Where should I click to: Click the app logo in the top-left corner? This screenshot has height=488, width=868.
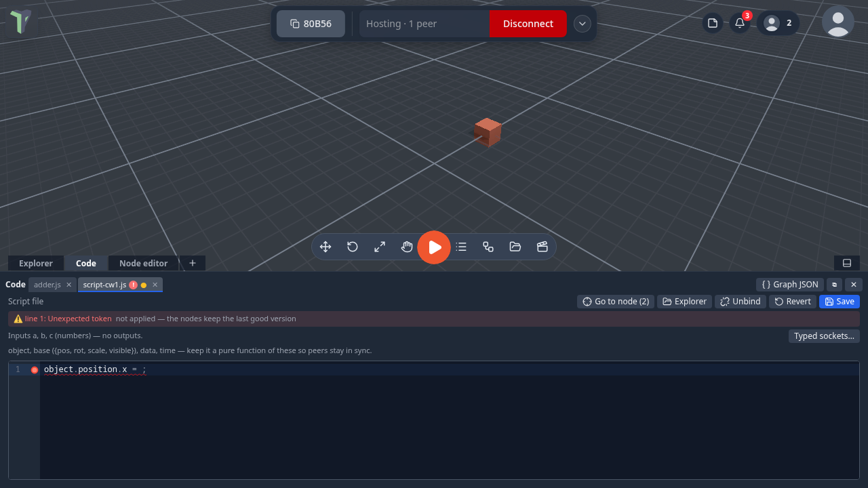tap(21, 22)
